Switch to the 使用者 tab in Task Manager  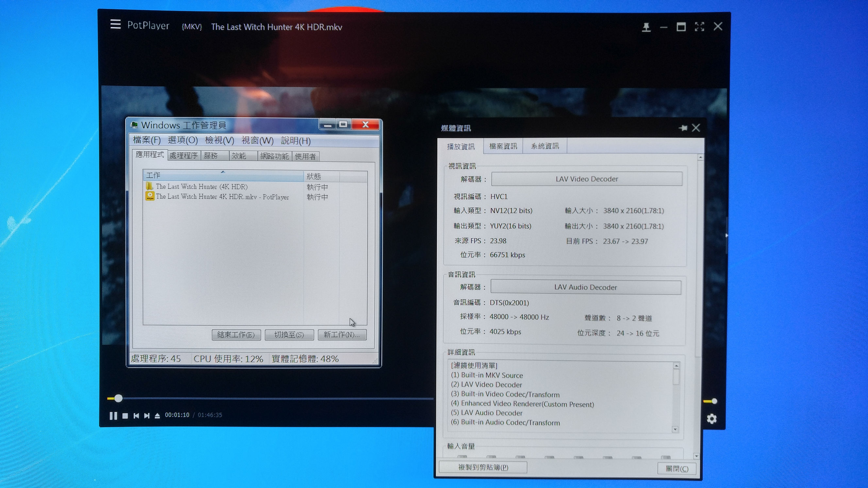pos(305,156)
